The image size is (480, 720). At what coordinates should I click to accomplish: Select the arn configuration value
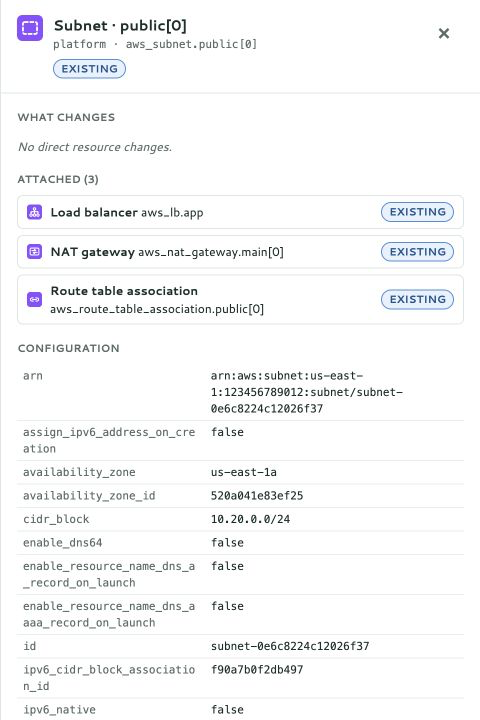coord(306,392)
